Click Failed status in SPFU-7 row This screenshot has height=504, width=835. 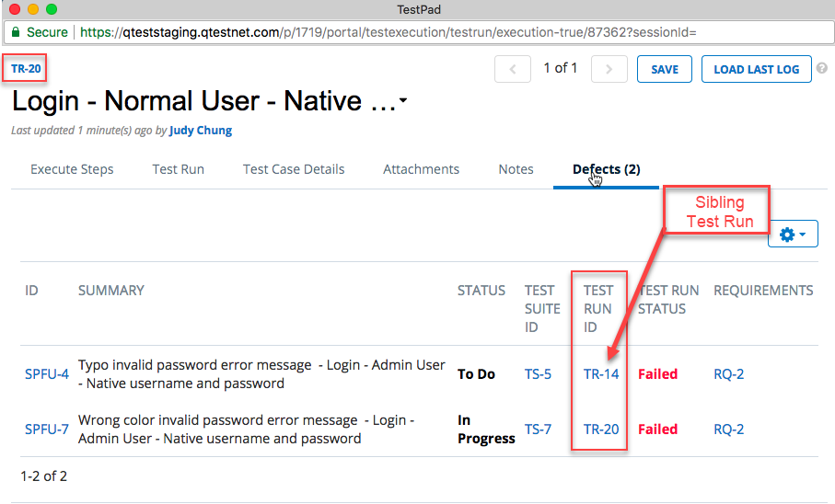click(657, 429)
